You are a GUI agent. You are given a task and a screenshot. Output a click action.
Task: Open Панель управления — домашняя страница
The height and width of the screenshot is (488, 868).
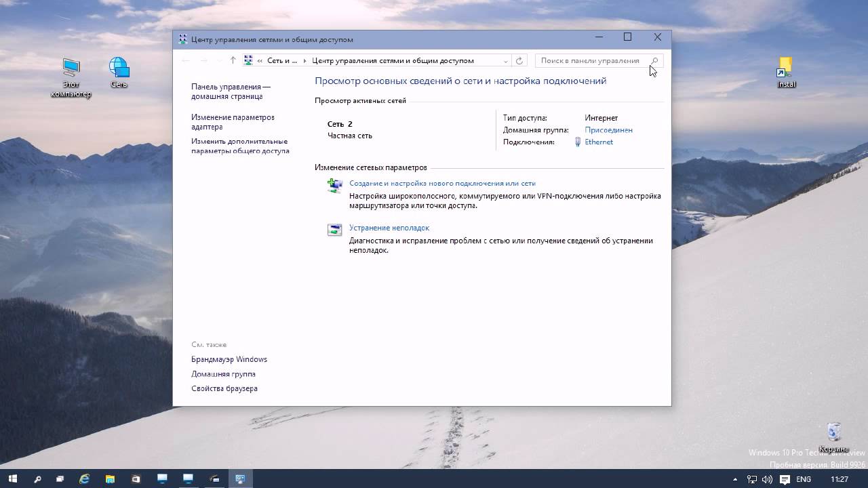coord(231,91)
